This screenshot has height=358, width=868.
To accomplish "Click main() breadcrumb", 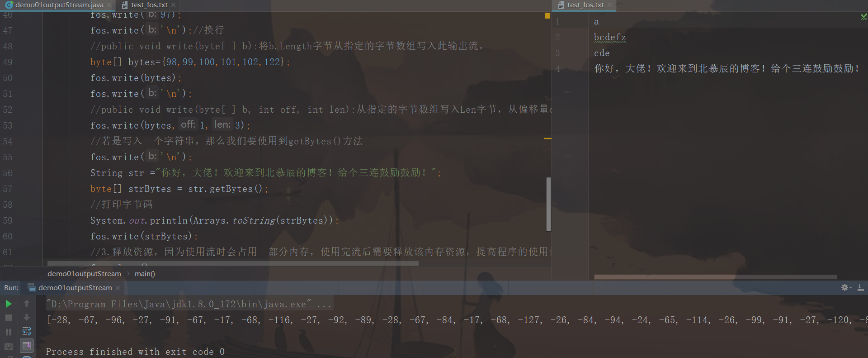I will point(145,273).
